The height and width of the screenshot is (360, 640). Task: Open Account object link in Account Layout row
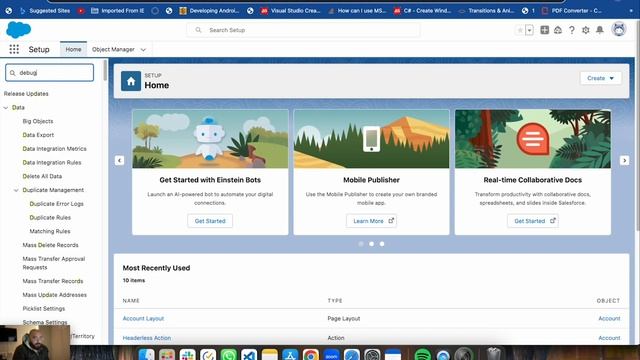[x=609, y=318]
